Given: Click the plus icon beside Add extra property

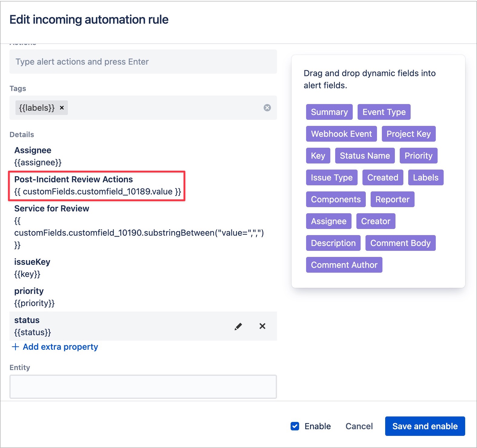Looking at the screenshot, I should pyautogui.click(x=15, y=347).
